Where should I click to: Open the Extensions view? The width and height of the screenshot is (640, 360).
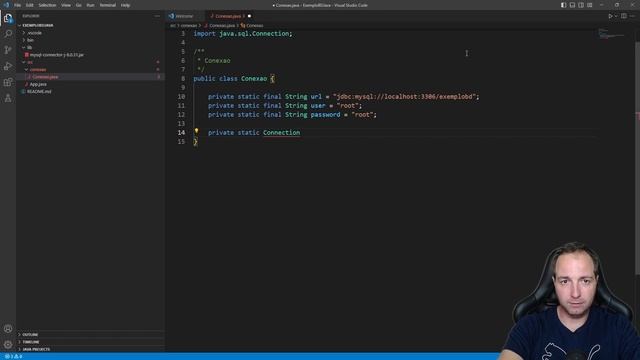(8, 82)
